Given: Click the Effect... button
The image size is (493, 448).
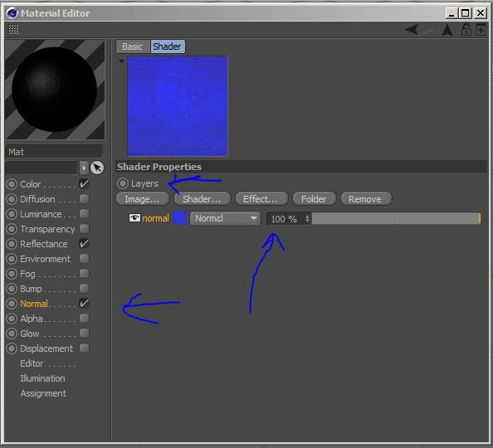Looking at the screenshot, I should pyautogui.click(x=261, y=199).
